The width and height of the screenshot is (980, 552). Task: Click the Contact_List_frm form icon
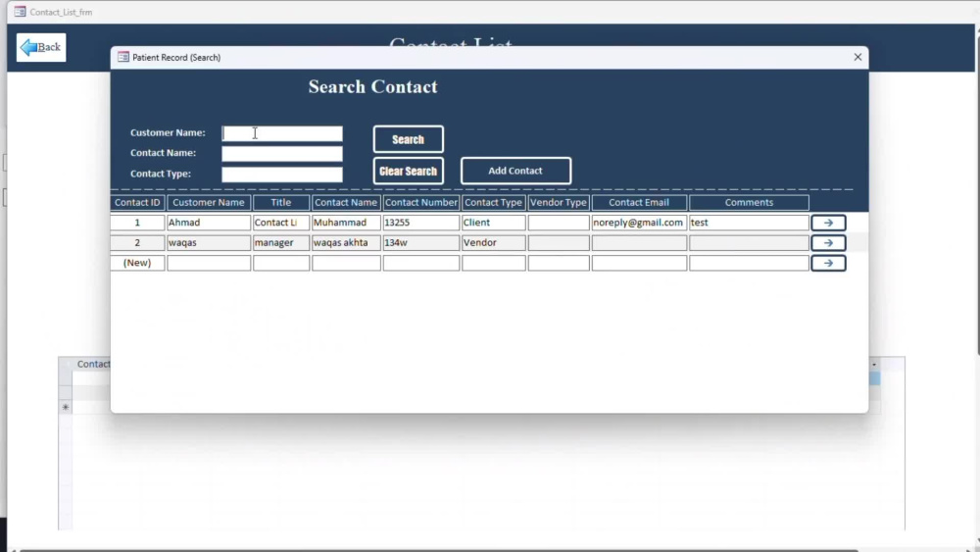tap(20, 12)
